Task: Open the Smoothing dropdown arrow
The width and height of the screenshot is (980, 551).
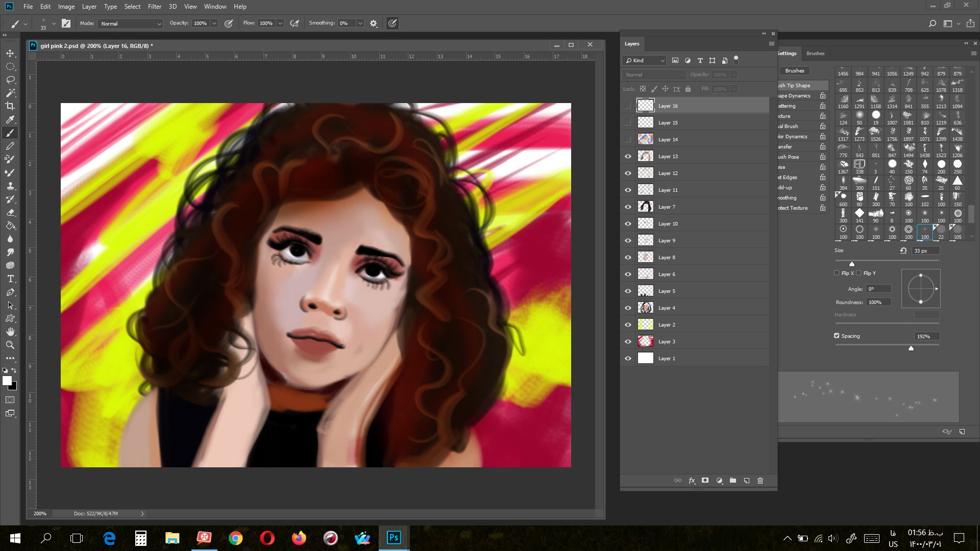Action: [360, 23]
